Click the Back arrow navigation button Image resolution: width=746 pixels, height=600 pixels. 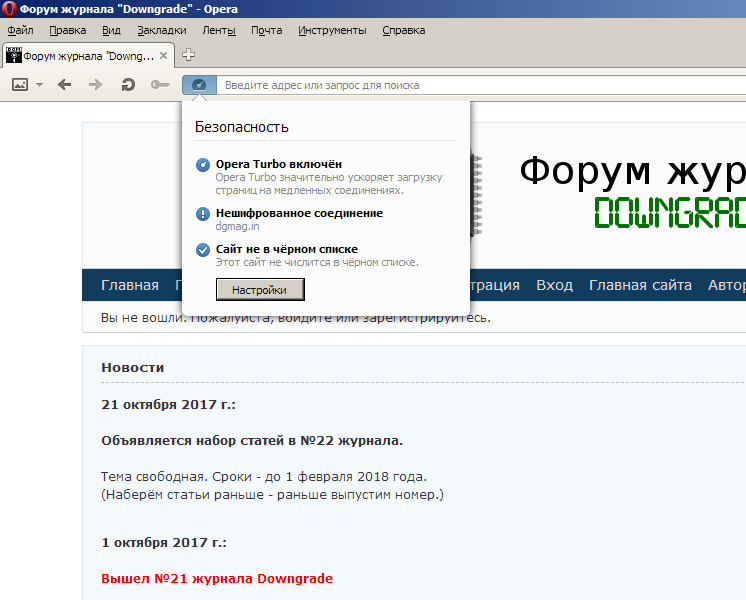[x=65, y=85]
